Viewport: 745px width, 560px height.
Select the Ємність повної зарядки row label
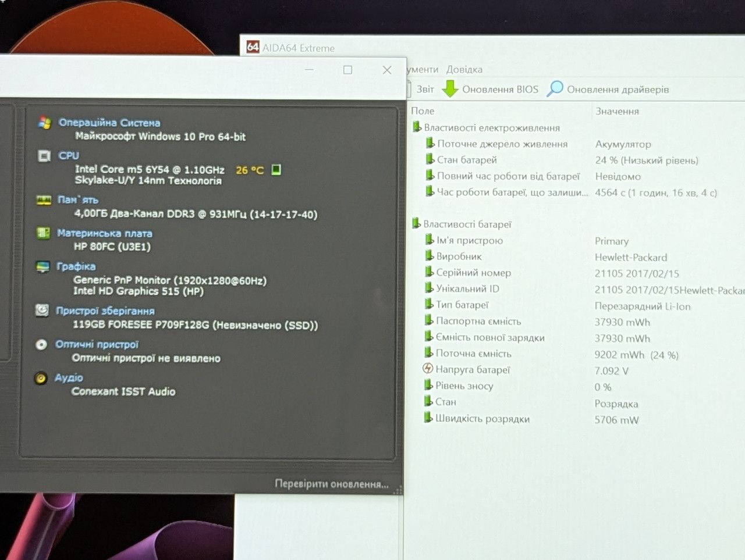(490, 337)
